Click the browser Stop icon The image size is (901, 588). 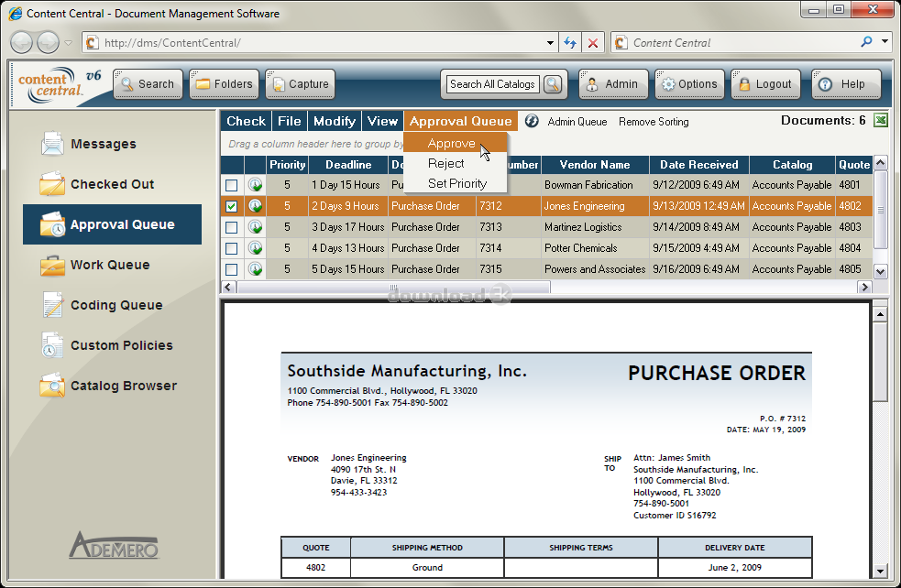pos(593,42)
